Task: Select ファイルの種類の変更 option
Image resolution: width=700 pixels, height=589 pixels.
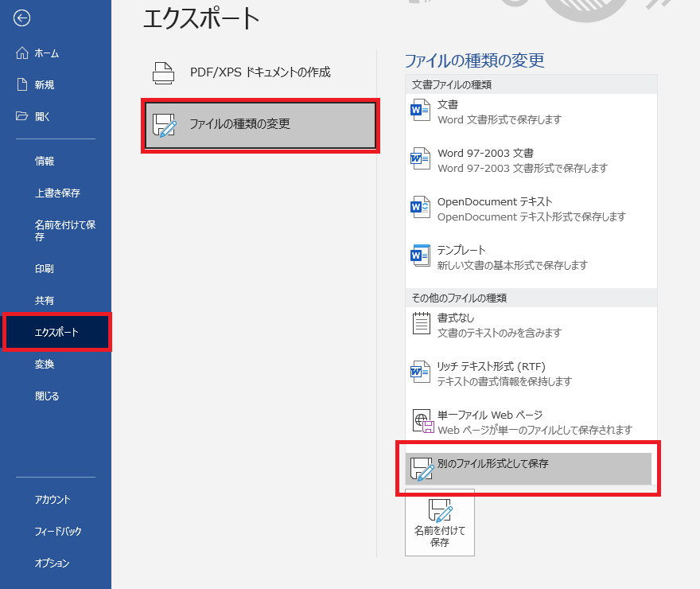Action: [260, 126]
